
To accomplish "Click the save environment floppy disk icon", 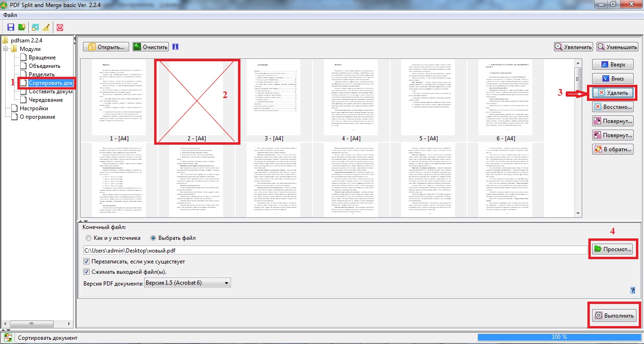I will (11, 27).
